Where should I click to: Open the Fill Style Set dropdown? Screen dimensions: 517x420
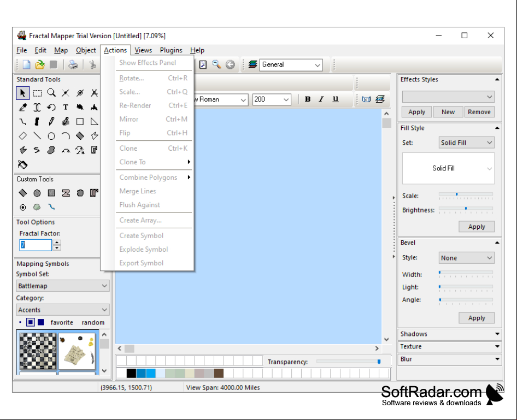[x=466, y=143]
